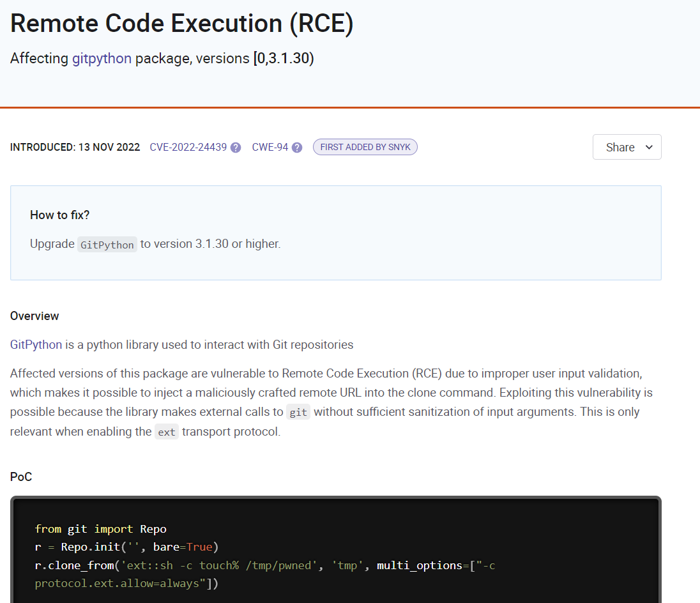The height and width of the screenshot is (603, 700).
Task: Click the PoC section heading
Action: click(21, 477)
